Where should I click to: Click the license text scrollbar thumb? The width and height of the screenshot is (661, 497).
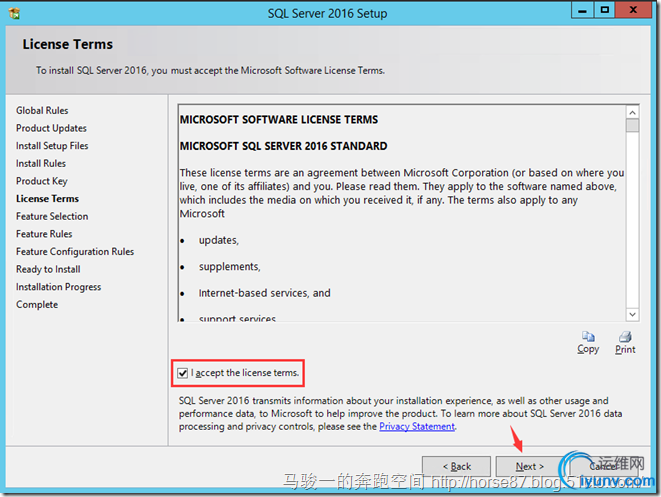click(x=632, y=126)
